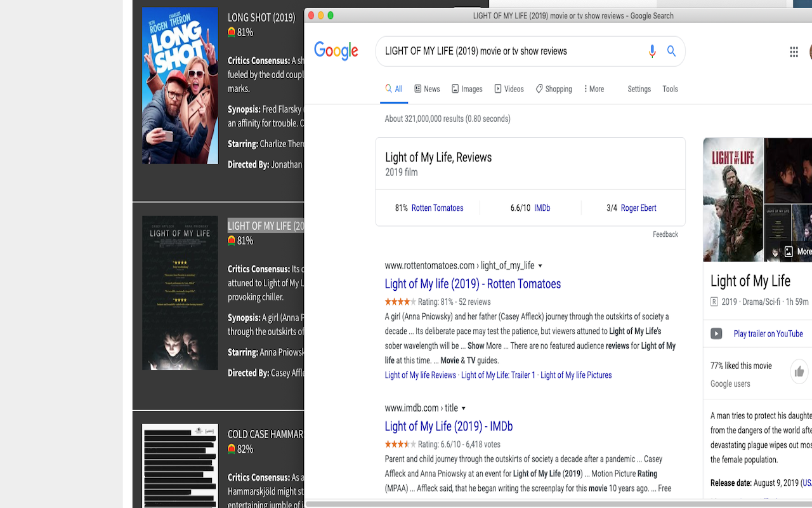
Task: Open Light of My life Pictures sublink
Action: pos(576,375)
